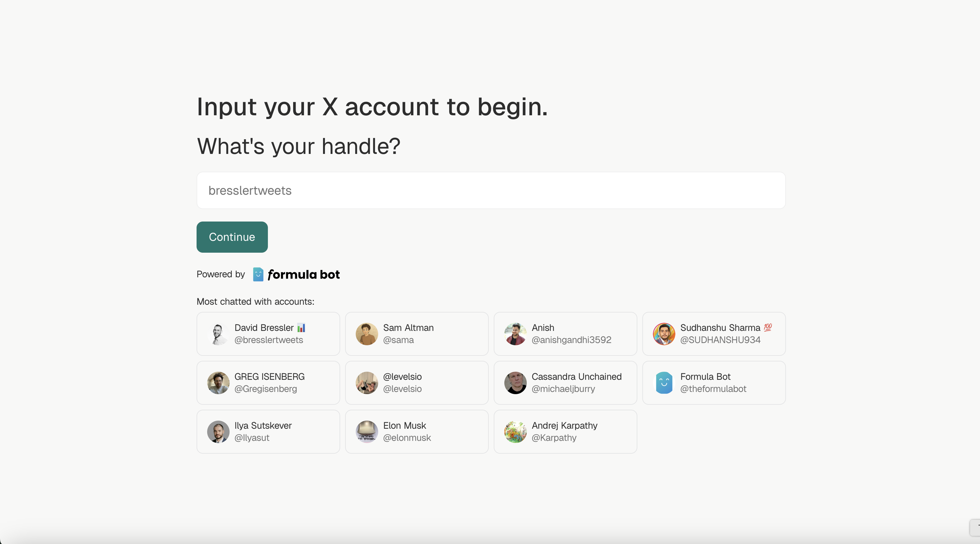Click the @bresslertweets handle text
980x544 pixels.
(269, 340)
